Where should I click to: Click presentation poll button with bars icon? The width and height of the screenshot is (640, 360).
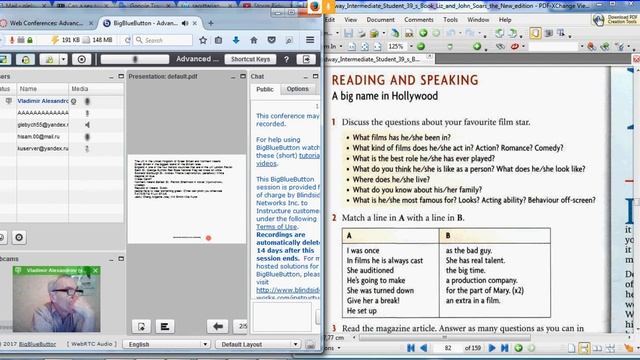[x=165, y=327]
